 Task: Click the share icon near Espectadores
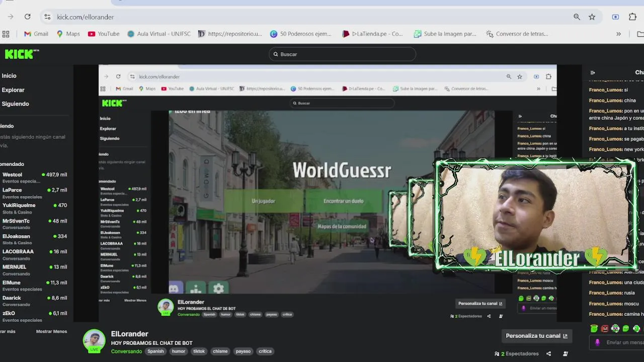[x=549, y=353]
